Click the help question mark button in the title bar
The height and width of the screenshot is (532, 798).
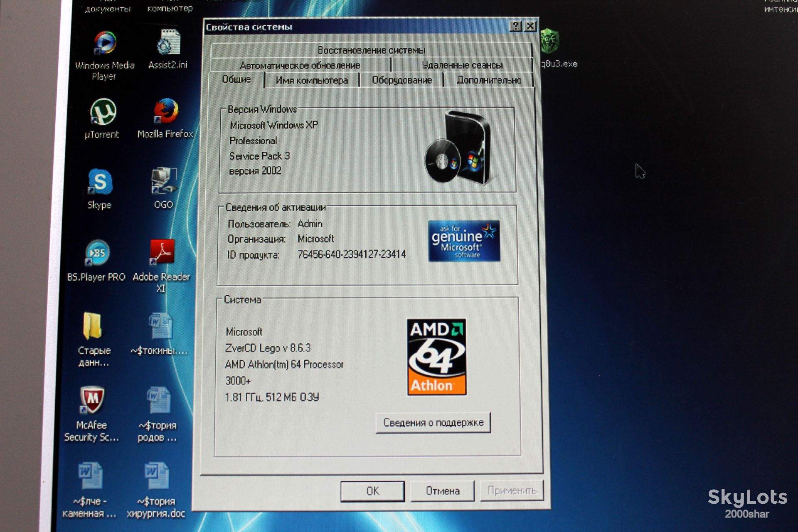(x=515, y=26)
